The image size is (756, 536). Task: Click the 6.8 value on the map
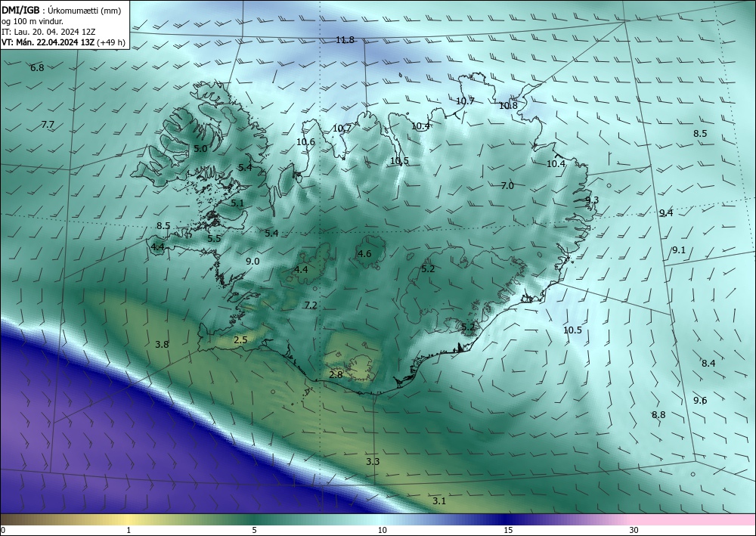click(x=37, y=68)
